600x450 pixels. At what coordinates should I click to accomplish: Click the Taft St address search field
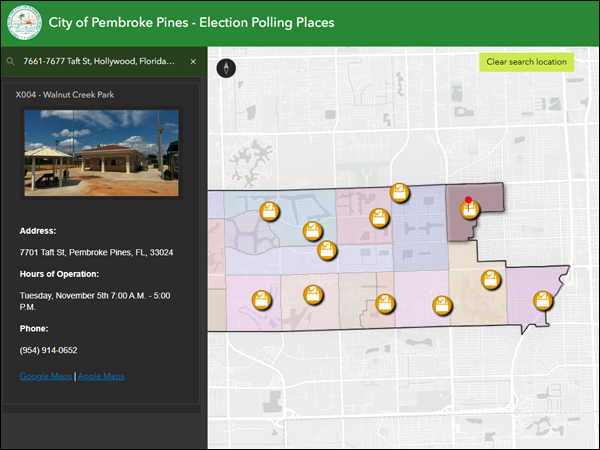click(x=100, y=61)
